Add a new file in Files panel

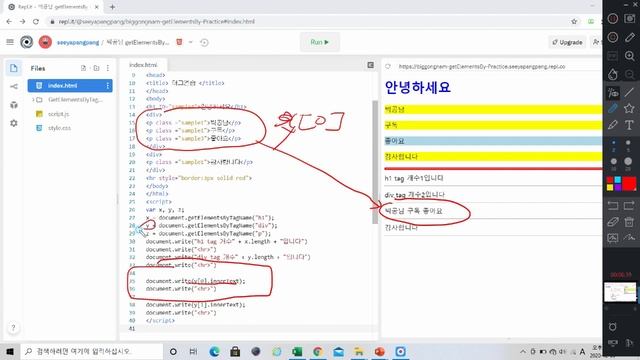[x=84, y=68]
